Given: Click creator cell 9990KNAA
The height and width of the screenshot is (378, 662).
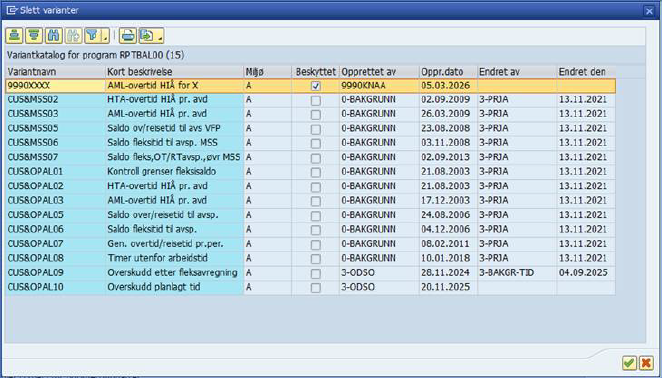Looking at the screenshot, I should [x=379, y=85].
